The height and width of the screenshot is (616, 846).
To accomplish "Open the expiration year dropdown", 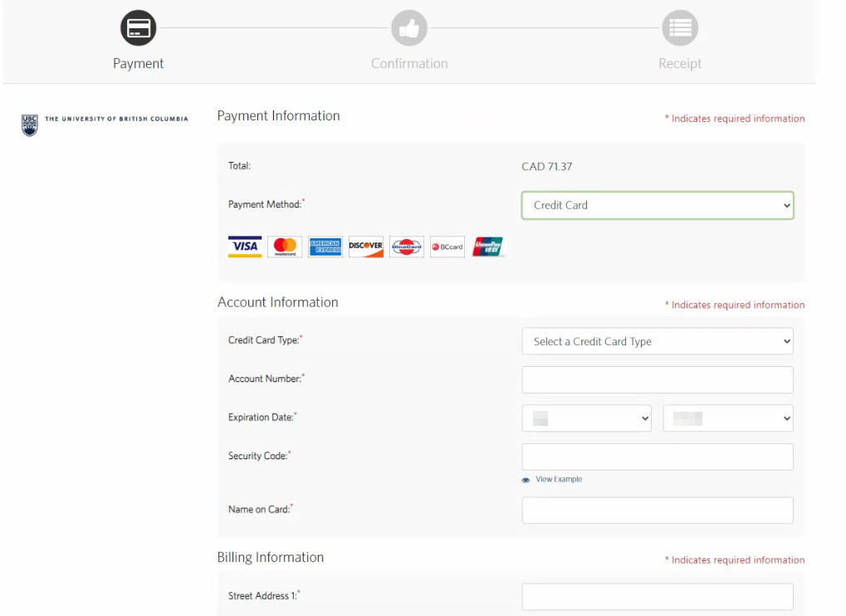I will pyautogui.click(x=728, y=418).
